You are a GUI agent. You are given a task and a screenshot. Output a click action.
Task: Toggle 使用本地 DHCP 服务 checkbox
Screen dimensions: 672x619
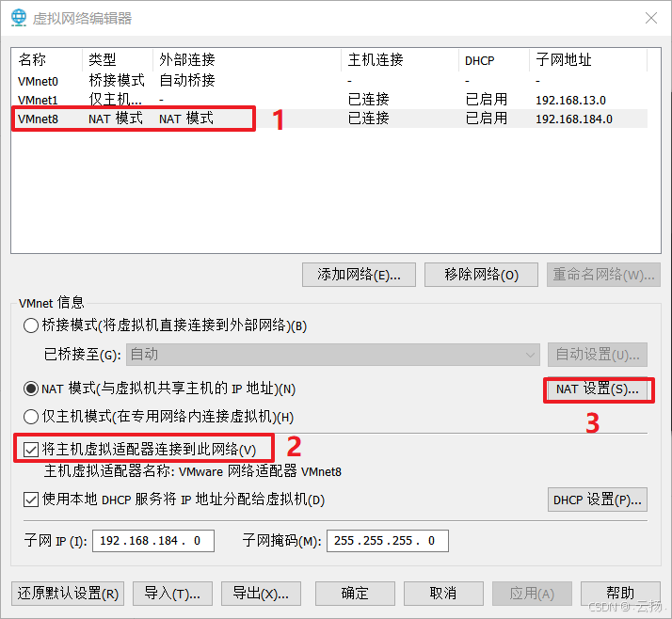coord(31,500)
